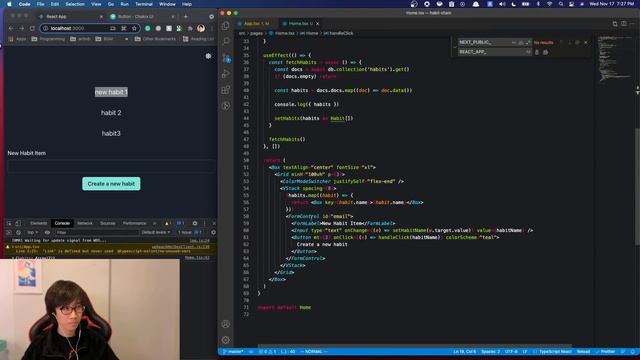The image size is (640, 360).
Task: Close the DevTools panel
Action: point(214,223)
